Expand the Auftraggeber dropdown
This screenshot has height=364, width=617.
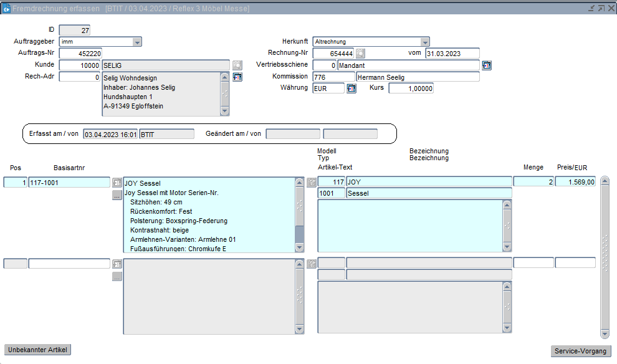pyautogui.click(x=137, y=42)
